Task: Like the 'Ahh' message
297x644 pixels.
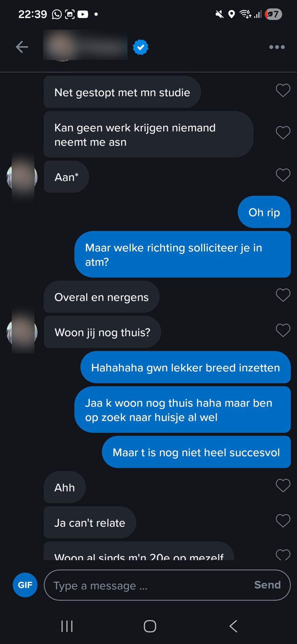Action: (x=283, y=485)
